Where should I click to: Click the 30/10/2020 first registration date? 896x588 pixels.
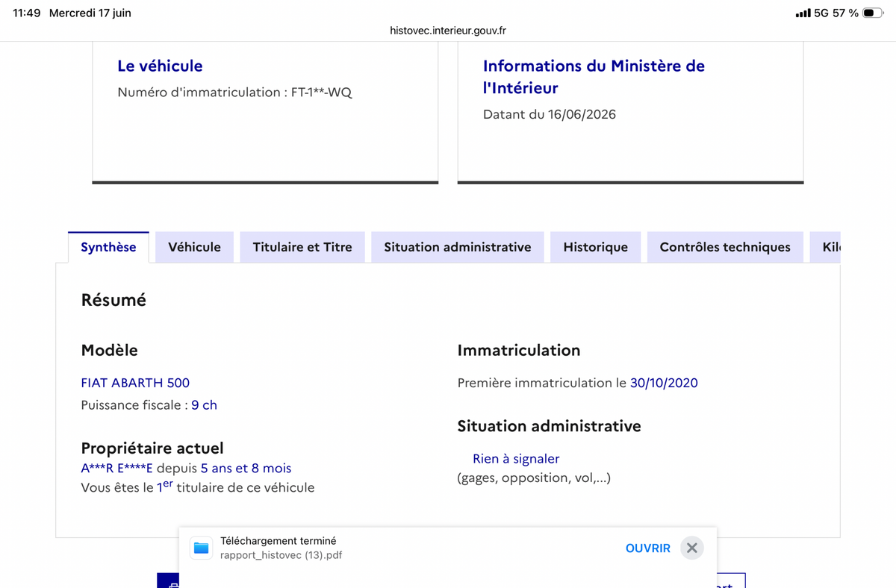tap(664, 383)
